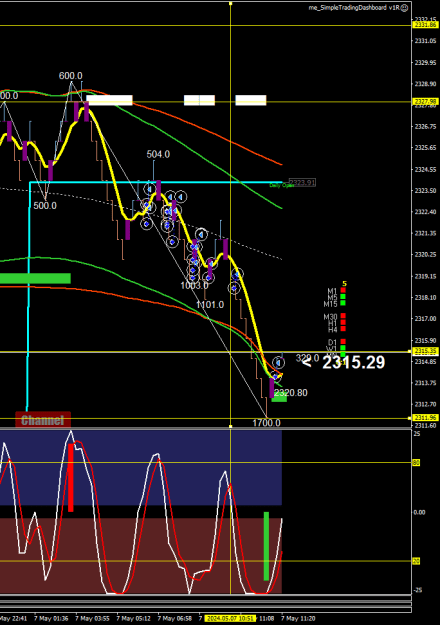Click the red M1 timeframe indicator square
This screenshot has height=625, width=440.
pos(343,291)
